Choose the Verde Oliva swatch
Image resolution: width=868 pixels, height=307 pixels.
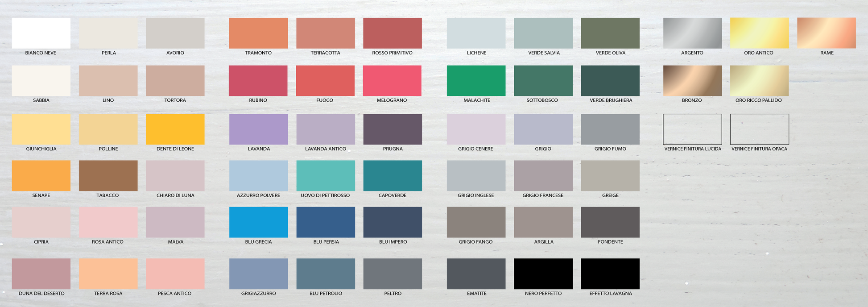tap(610, 33)
